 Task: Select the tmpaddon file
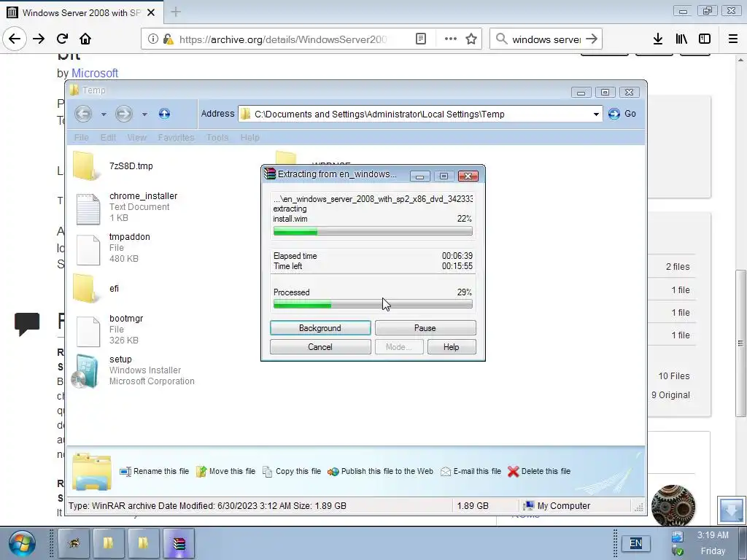click(113, 248)
